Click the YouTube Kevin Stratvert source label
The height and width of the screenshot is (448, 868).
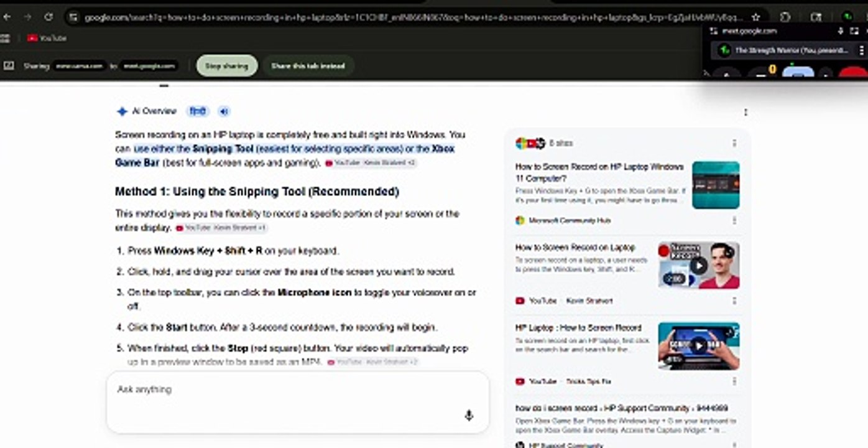tap(564, 301)
